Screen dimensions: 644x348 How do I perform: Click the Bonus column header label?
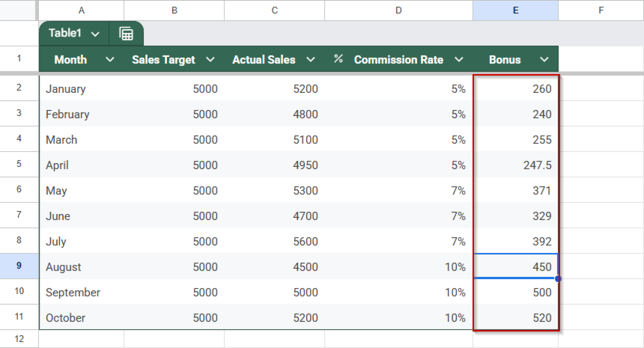point(504,59)
